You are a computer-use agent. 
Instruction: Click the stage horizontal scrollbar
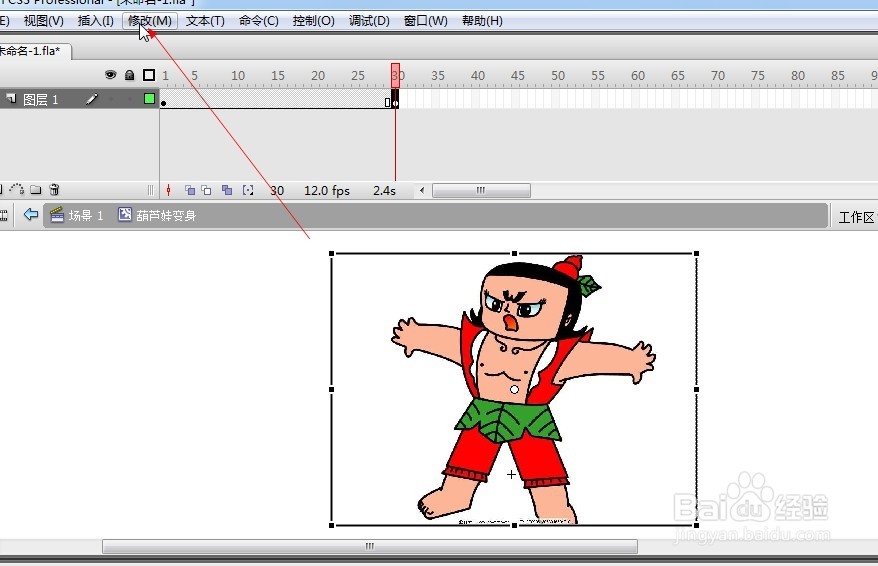click(x=370, y=546)
